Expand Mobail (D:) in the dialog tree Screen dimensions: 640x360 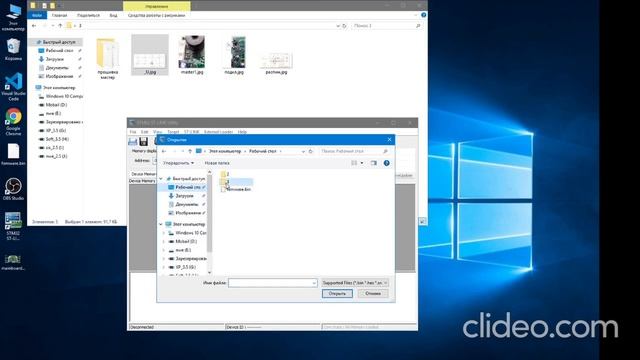coord(164,241)
